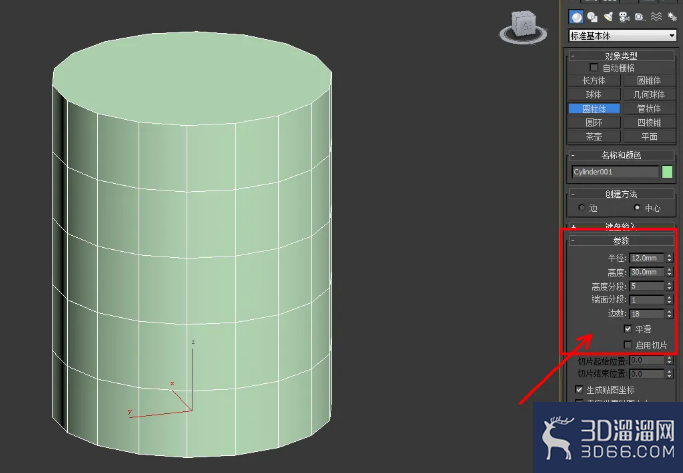Click the 边数 spinner arrows
Viewport: 683px width, 473px height.
click(x=669, y=314)
